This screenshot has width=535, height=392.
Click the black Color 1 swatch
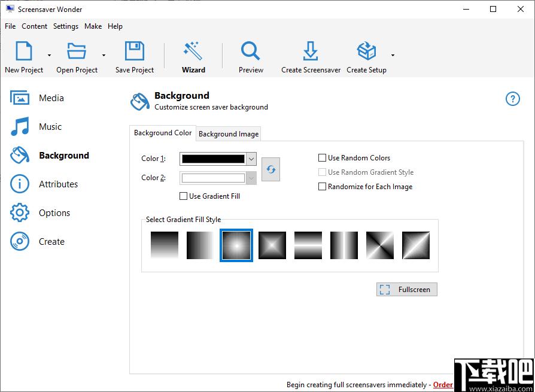(x=213, y=159)
